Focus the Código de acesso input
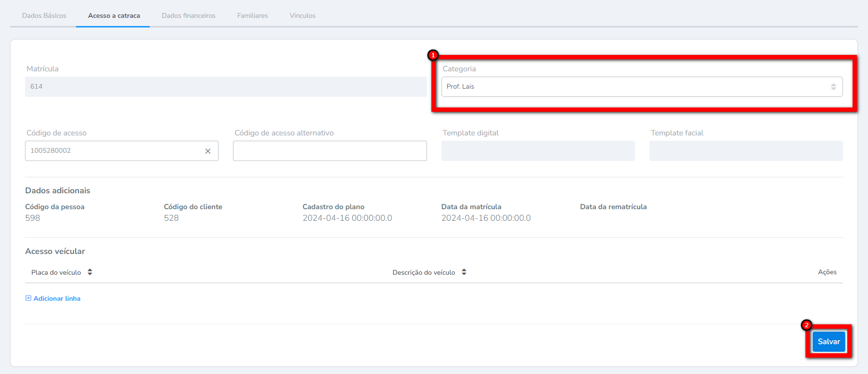Image resolution: width=868 pixels, height=374 pixels. tap(113, 151)
